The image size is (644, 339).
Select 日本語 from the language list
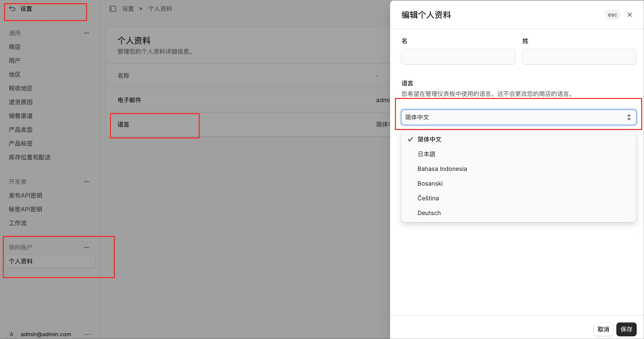519,154
